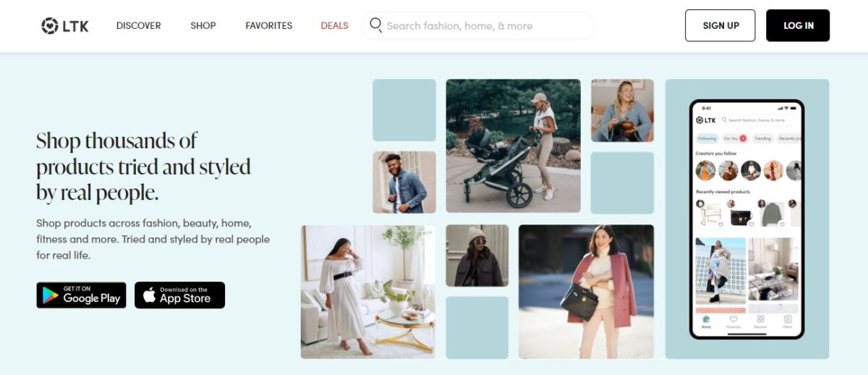Open the Google Play store badge
Screen dimensions: 868x375
81,295
